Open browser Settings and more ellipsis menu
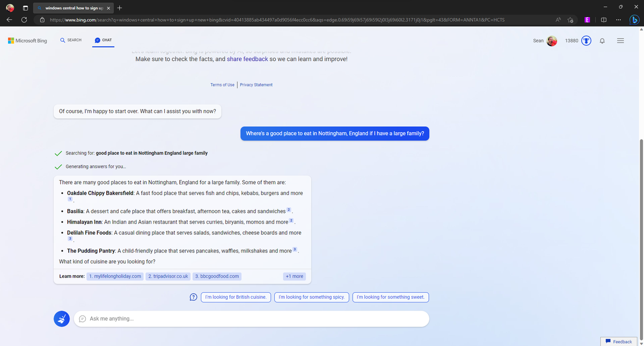 coord(619,20)
